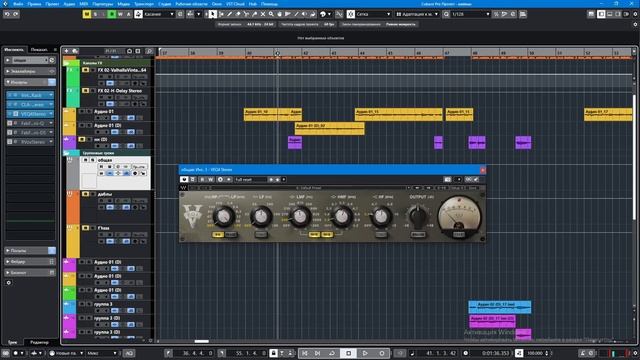
Task: Select the Mute X tool
Action: click(262, 14)
